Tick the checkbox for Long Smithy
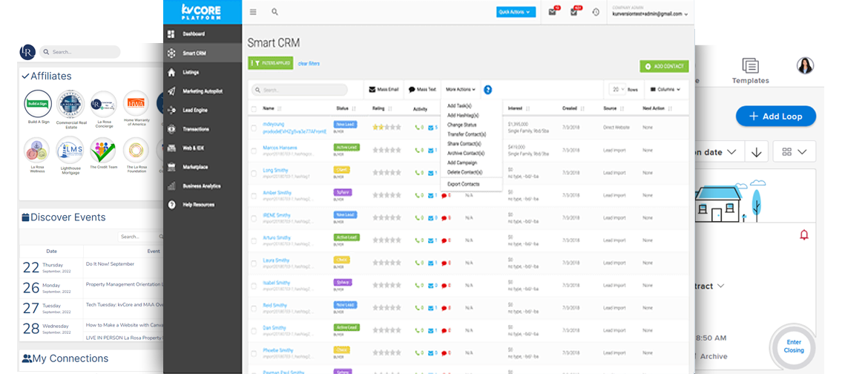This screenshot has height=374, width=868. (254, 174)
